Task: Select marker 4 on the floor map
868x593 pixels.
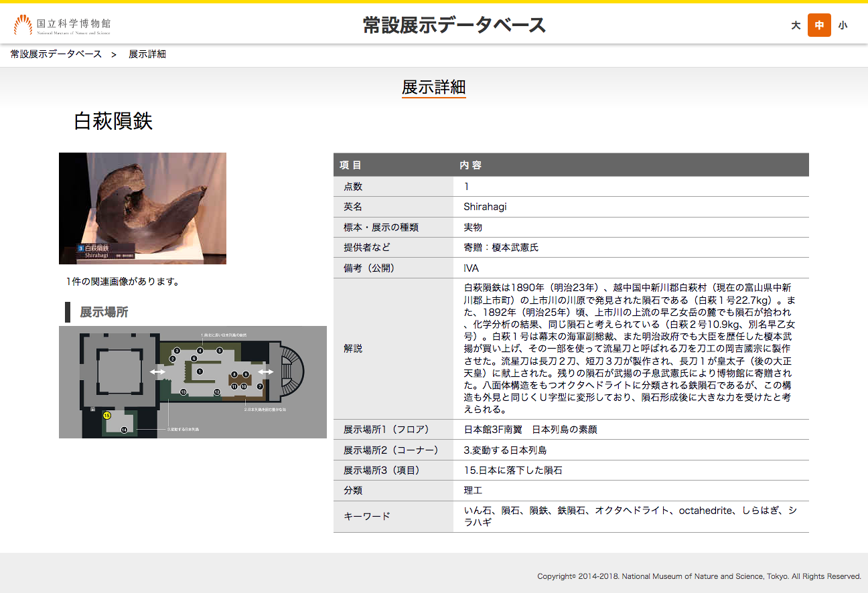Action: click(x=200, y=351)
